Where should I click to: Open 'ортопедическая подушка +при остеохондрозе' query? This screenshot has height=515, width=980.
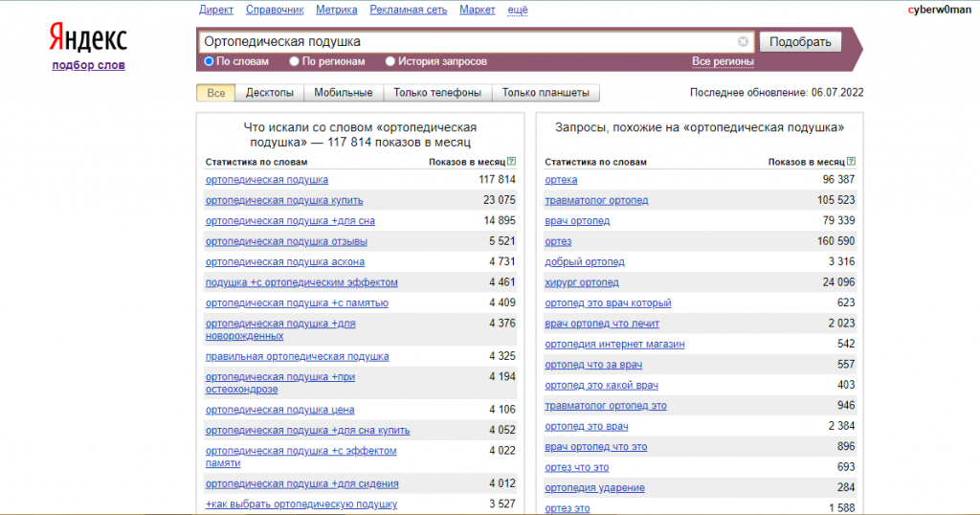pyautogui.click(x=280, y=383)
